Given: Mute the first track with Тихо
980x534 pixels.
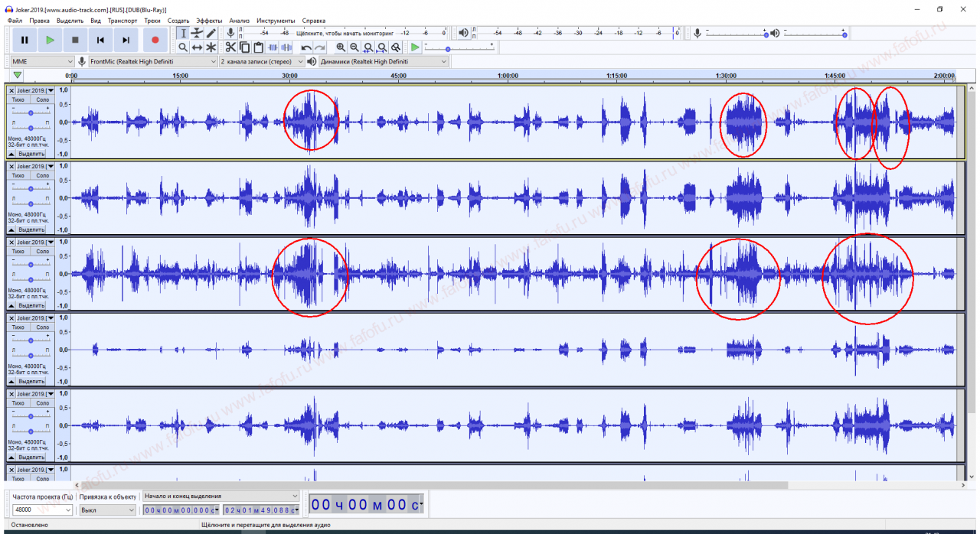Looking at the screenshot, I should click(19, 99).
